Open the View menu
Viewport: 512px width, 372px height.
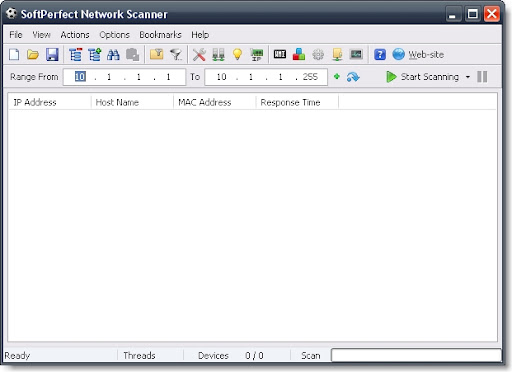coord(41,35)
